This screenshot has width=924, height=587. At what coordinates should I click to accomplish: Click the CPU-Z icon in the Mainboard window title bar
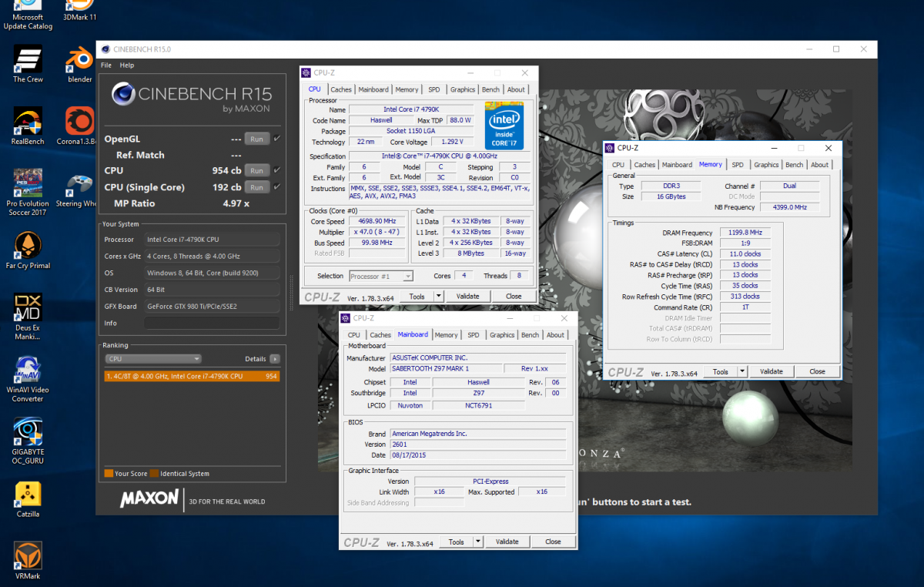click(x=346, y=318)
